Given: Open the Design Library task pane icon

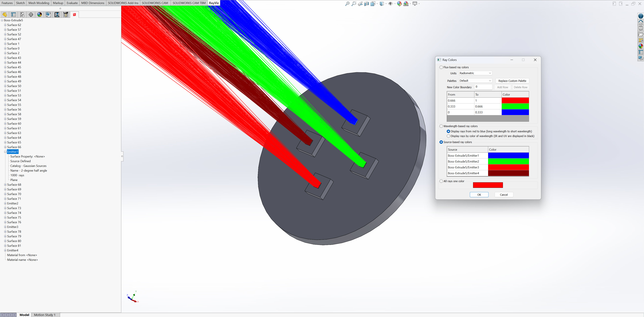Looking at the screenshot, I should pyautogui.click(x=640, y=28).
